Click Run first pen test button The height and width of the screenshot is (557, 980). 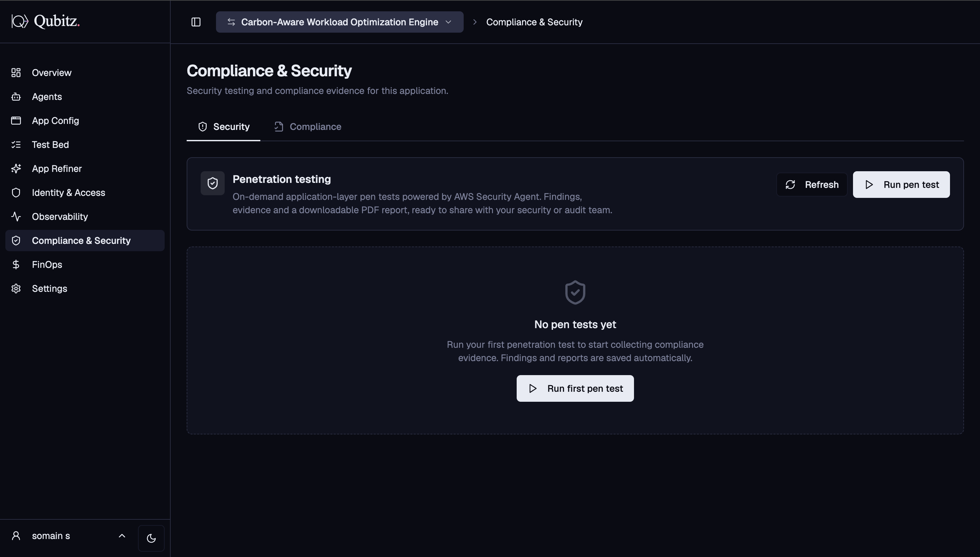[x=575, y=388]
